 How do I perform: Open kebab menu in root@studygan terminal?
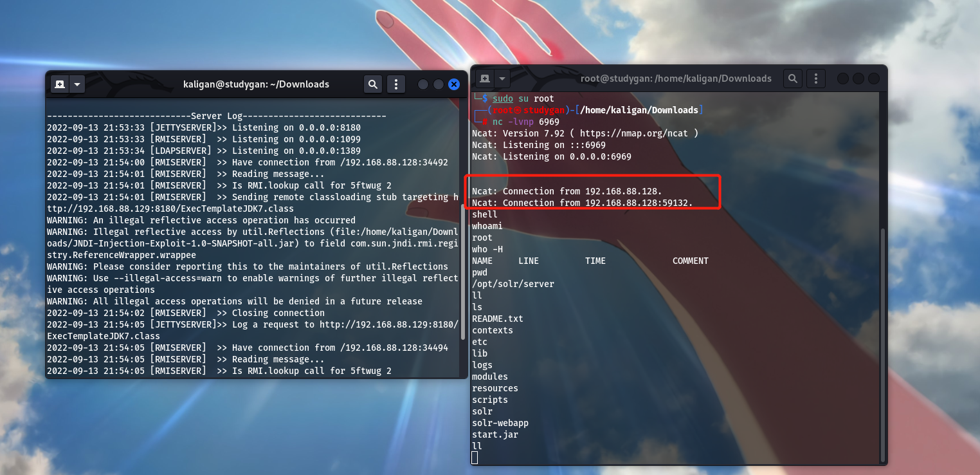(816, 79)
